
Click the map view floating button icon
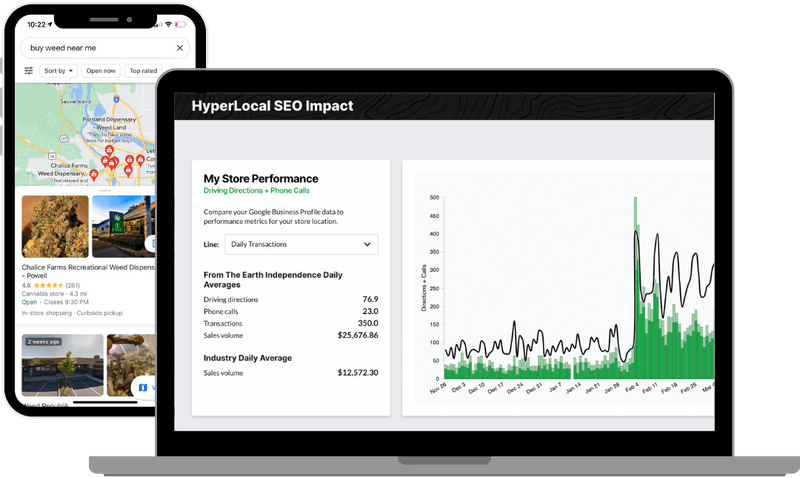point(143,388)
